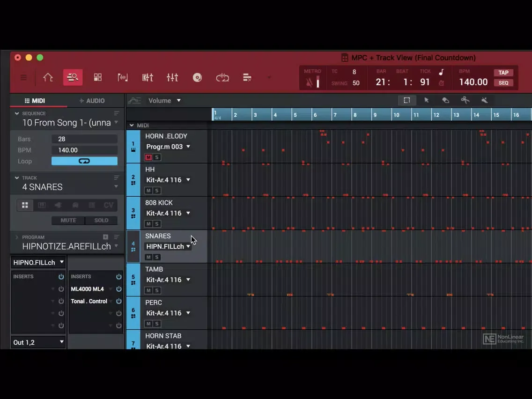
Task: Click the track SOLO button
Action: (102, 220)
